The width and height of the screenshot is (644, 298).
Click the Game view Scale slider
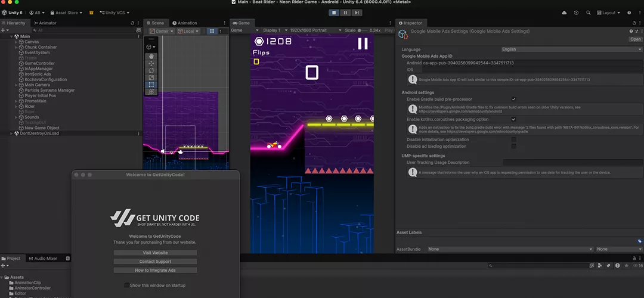(362, 30)
